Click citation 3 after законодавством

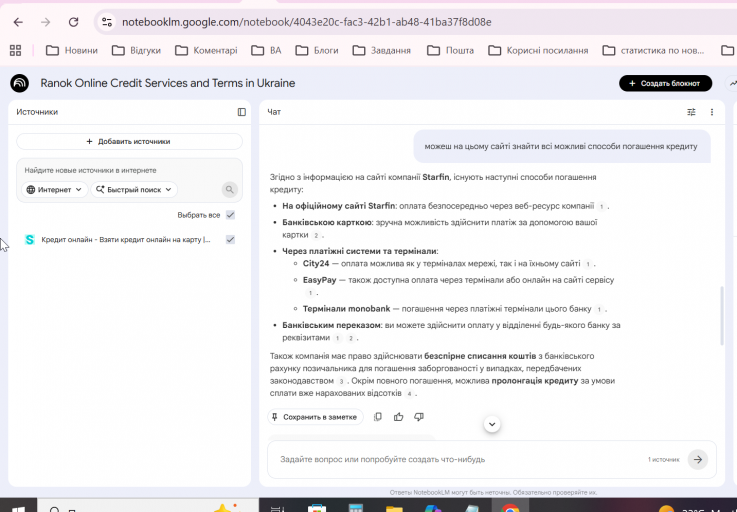(341, 381)
